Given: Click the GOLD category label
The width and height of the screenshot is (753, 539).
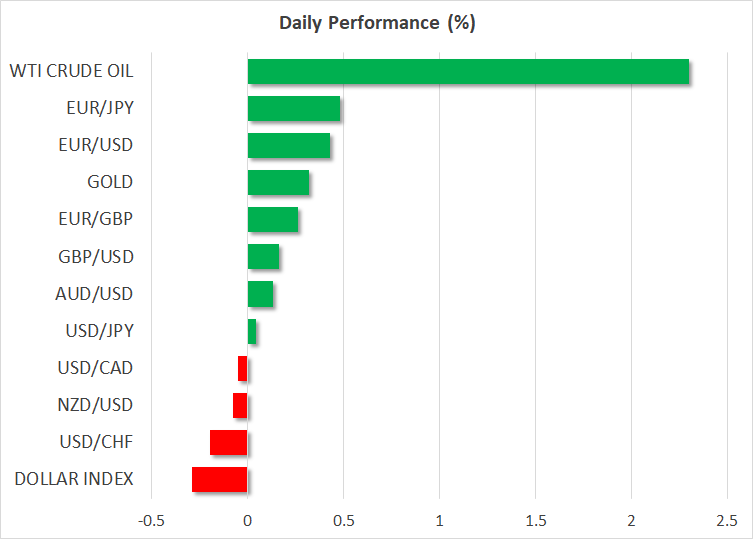Looking at the screenshot, I should pos(110,182).
